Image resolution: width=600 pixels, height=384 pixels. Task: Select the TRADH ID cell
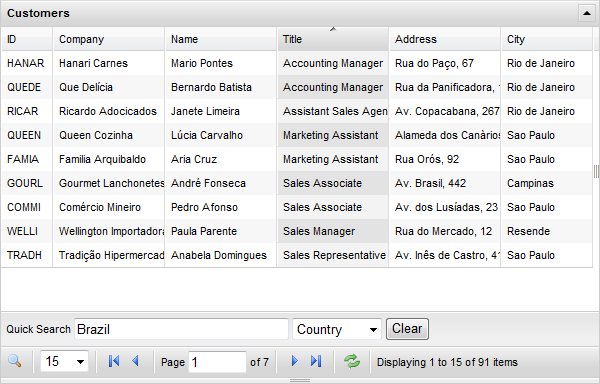26,255
